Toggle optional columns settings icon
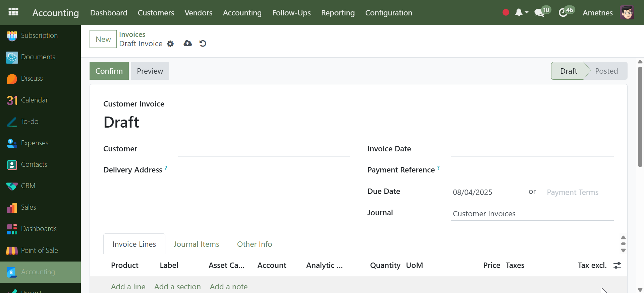Image resolution: width=644 pixels, height=293 pixels. 617,266
